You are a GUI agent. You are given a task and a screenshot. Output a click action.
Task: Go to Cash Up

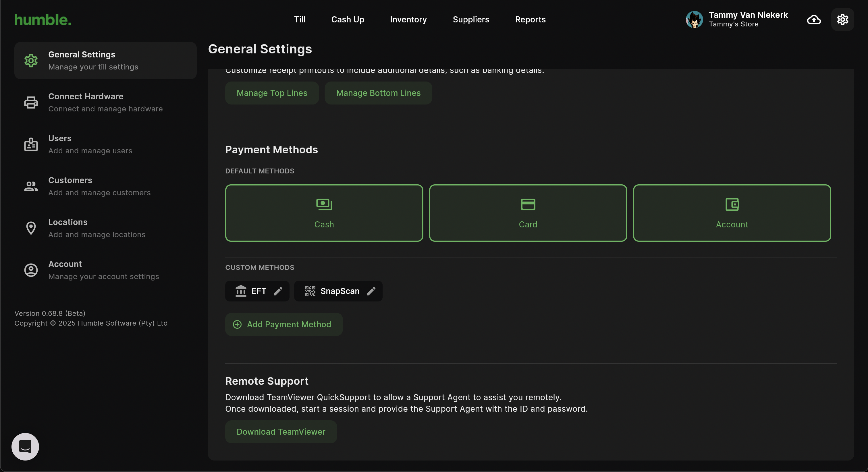(x=348, y=20)
